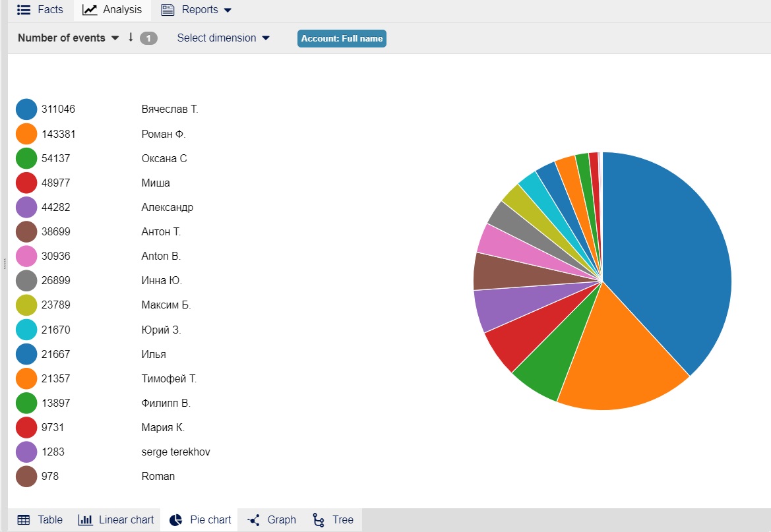Select the Linear chart bar icon
The height and width of the screenshot is (532, 771).
pyautogui.click(x=85, y=519)
